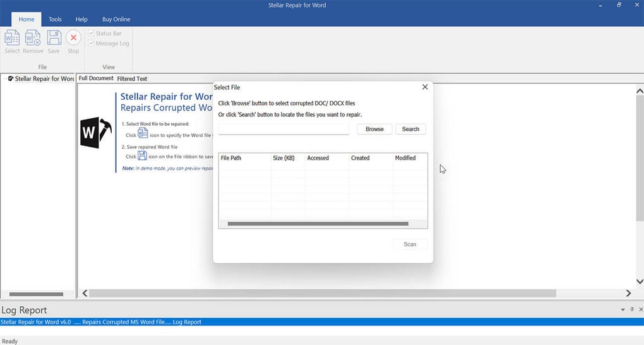Switch to Full Document tab
The height and width of the screenshot is (345, 644).
[96, 78]
